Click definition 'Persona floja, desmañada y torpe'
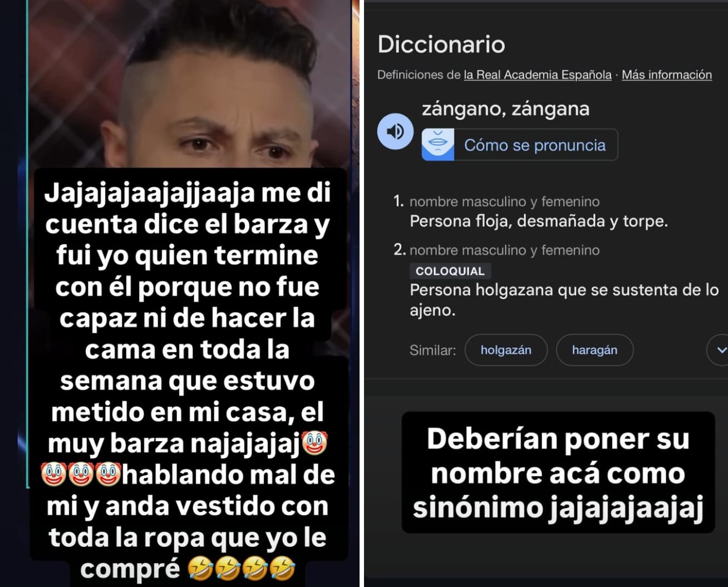The width and height of the screenshot is (728, 587). coord(539,221)
